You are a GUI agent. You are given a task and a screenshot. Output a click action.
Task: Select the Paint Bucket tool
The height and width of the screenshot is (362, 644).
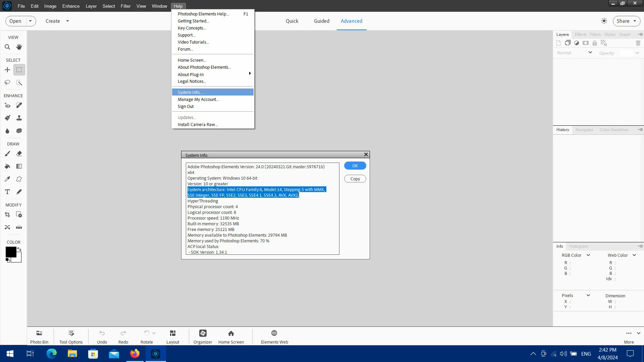7,166
